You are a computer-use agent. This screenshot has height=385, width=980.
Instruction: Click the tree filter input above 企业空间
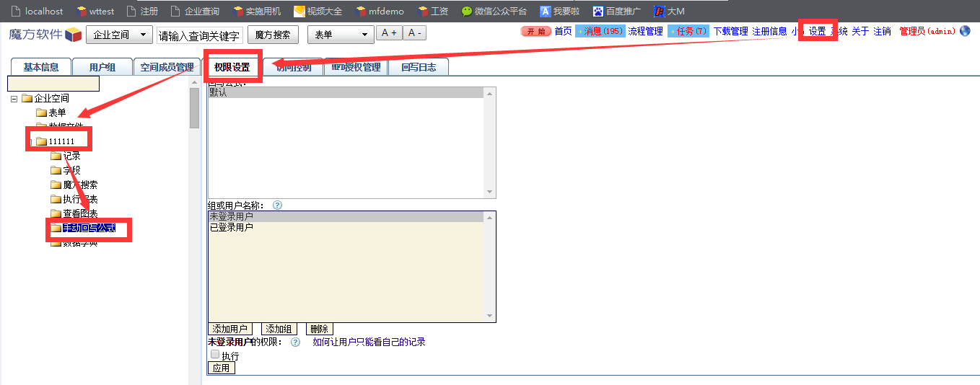(53, 84)
